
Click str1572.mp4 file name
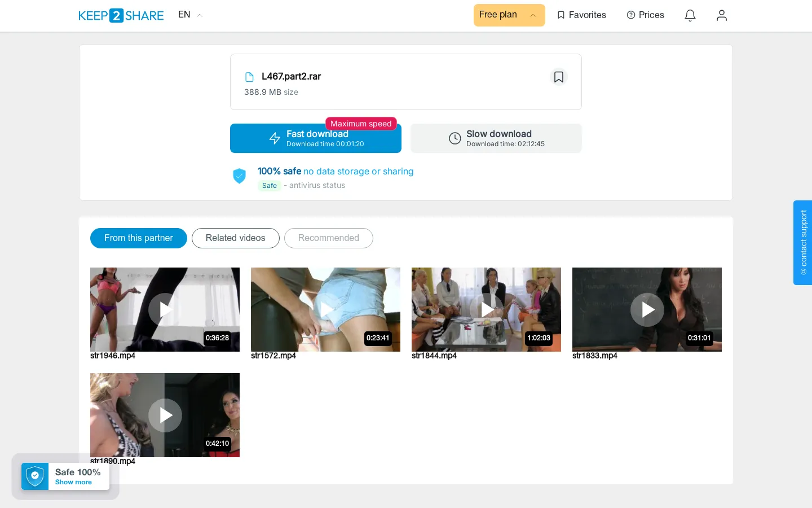[273, 356]
